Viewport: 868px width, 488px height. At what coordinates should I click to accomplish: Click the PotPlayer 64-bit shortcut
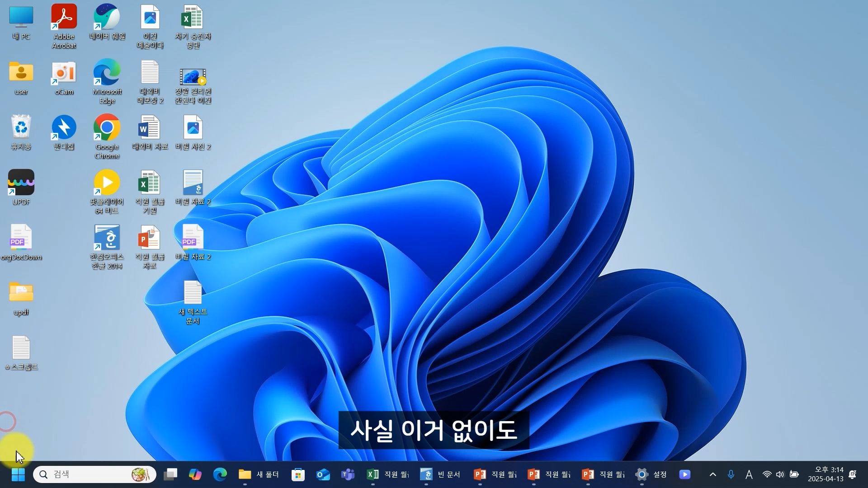coord(107,183)
